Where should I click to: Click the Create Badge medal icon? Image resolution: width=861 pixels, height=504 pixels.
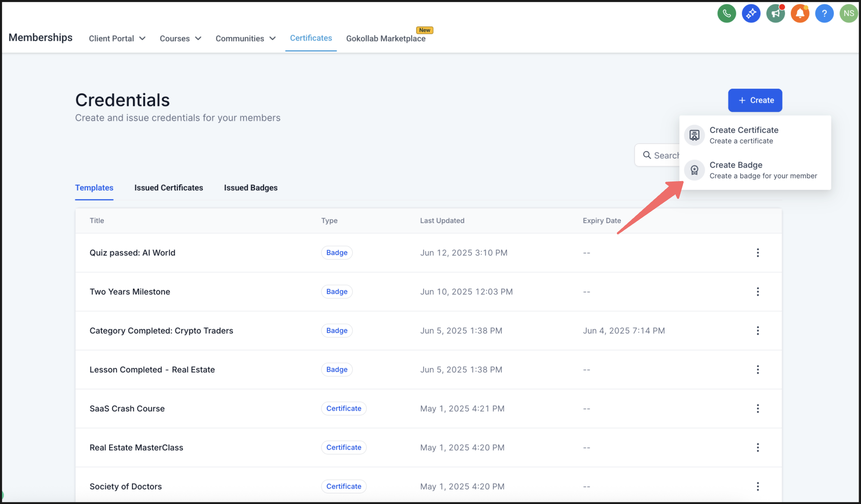pos(694,170)
